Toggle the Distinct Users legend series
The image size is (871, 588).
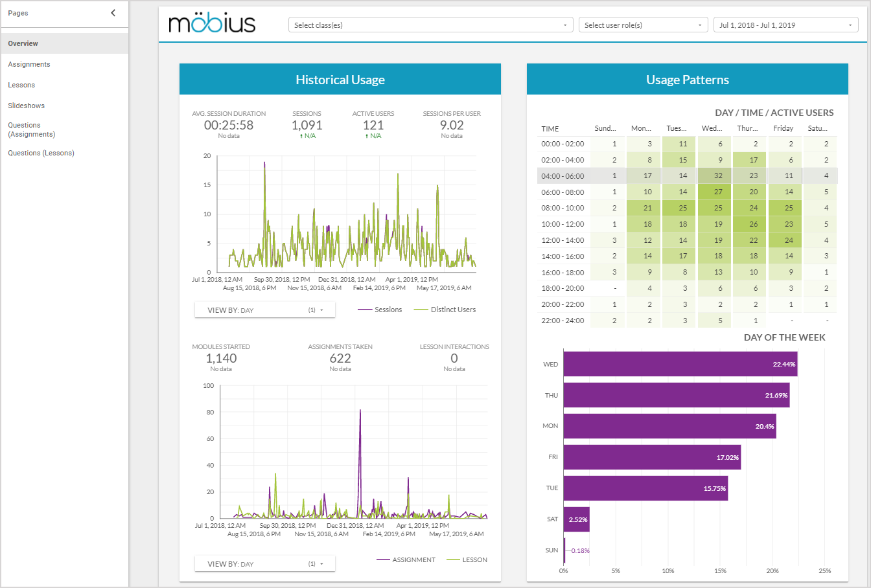(x=445, y=310)
